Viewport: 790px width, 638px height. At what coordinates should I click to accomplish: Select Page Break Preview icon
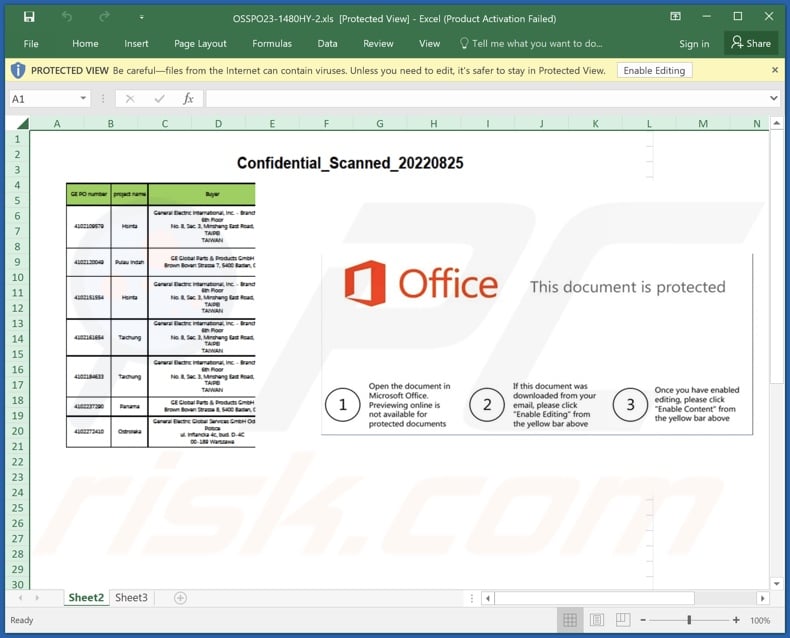623,620
